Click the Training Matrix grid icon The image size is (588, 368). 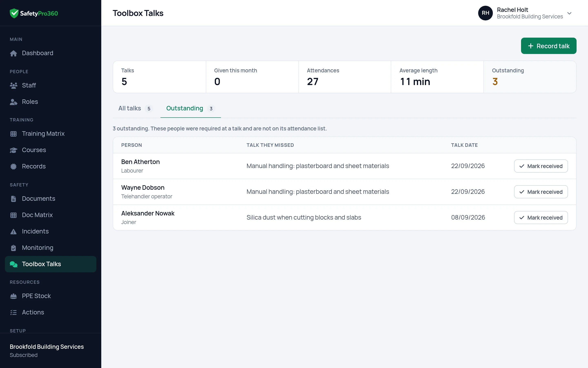point(14,134)
